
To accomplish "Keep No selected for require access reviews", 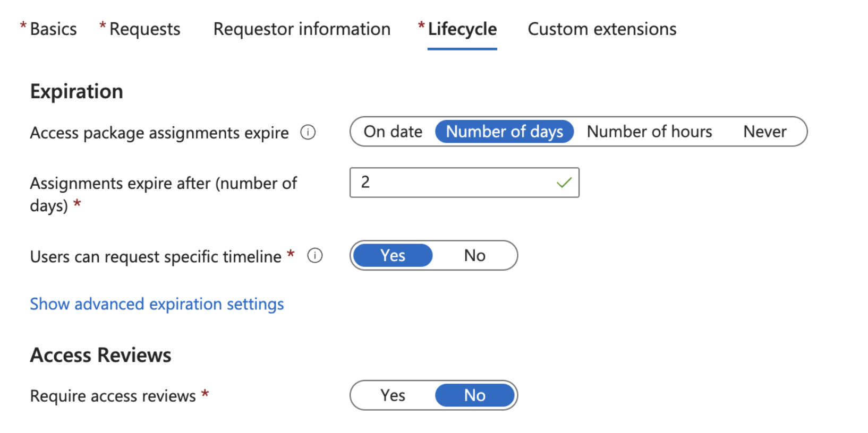I will (475, 395).
